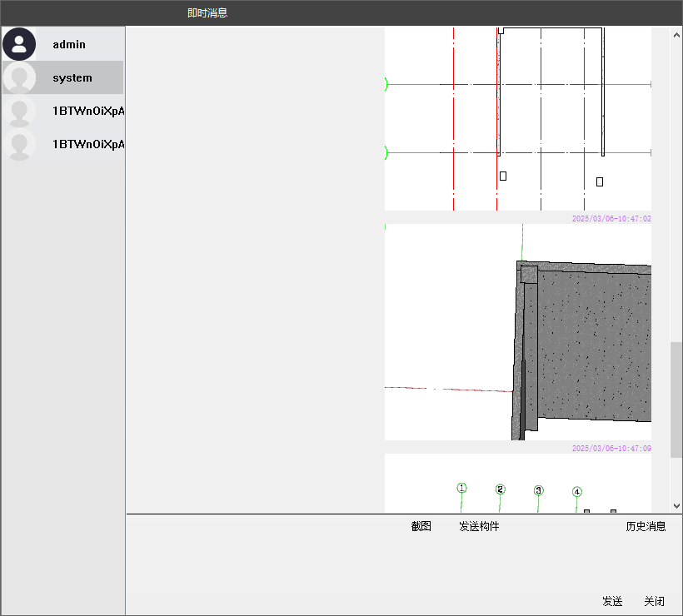Open the bottom 1BTWn0iXpA conversation
The height and width of the screenshot is (616, 683).
pyautogui.click(x=87, y=144)
